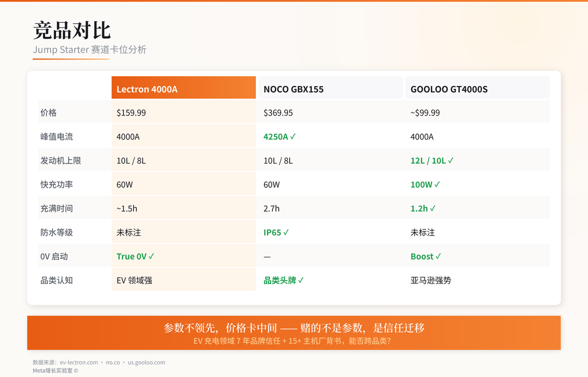Click the $369.95 price cell
The height and width of the screenshot is (377, 588).
(x=331, y=112)
